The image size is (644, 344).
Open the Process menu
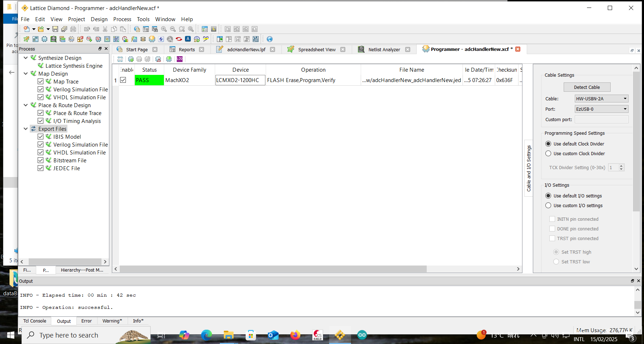coord(122,19)
